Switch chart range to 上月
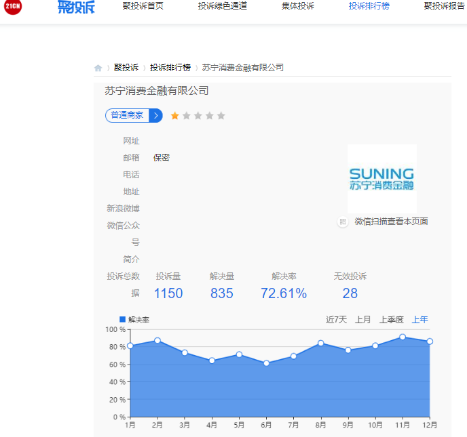The image size is (467, 437). [363, 320]
